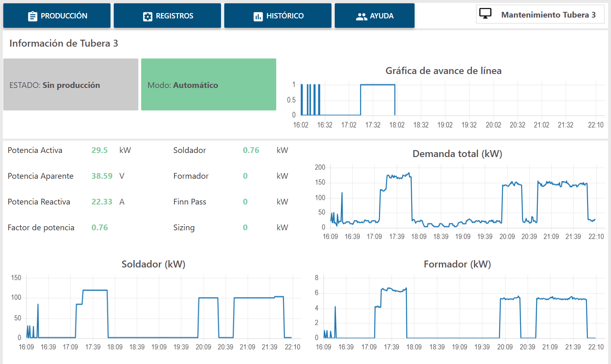Click the Potencia Aparente value 38.59

click(x=102, y=176)
